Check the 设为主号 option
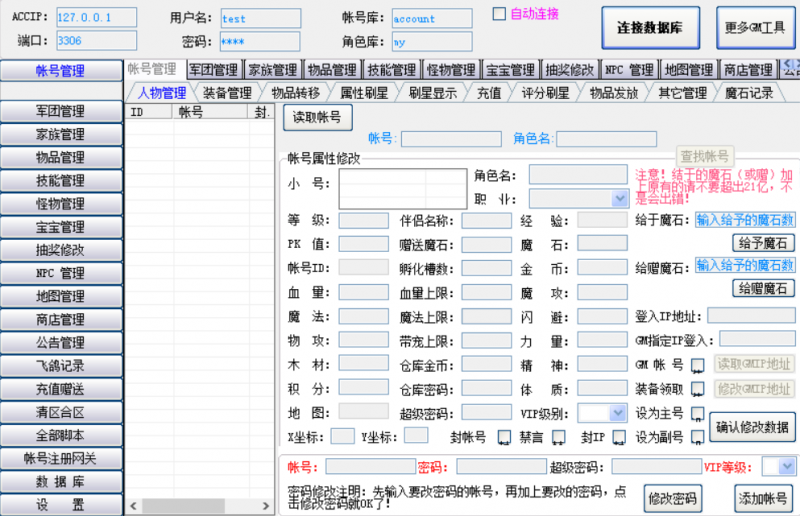Screen dimensions: 800x516 pos(697,413)
